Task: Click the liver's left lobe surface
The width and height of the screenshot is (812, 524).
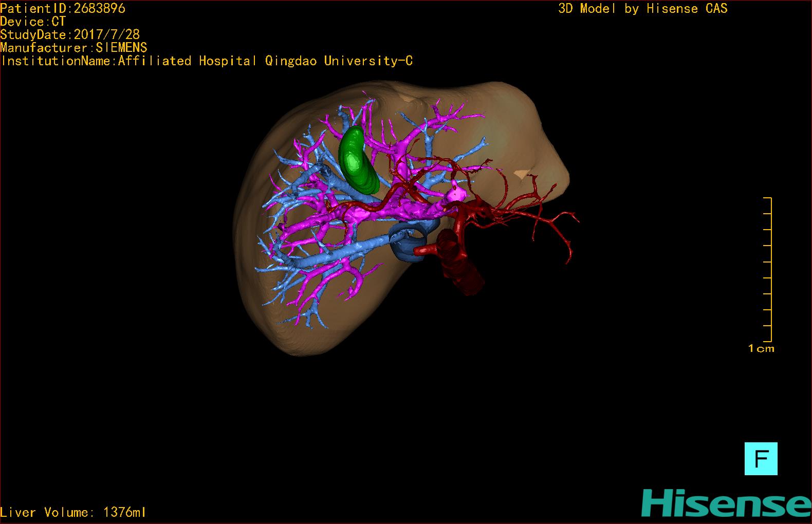Action: pyautogui.click(x=519, y=128)
